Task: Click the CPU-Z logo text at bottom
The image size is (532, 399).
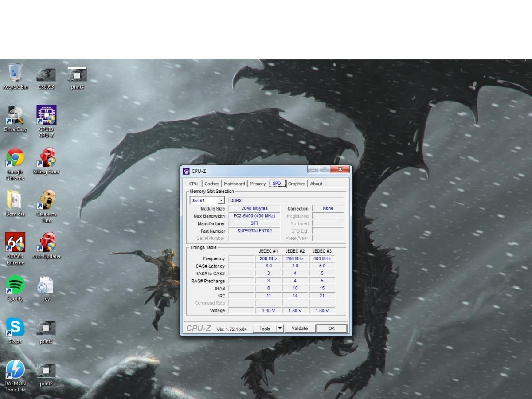Action: click(199, 328)
